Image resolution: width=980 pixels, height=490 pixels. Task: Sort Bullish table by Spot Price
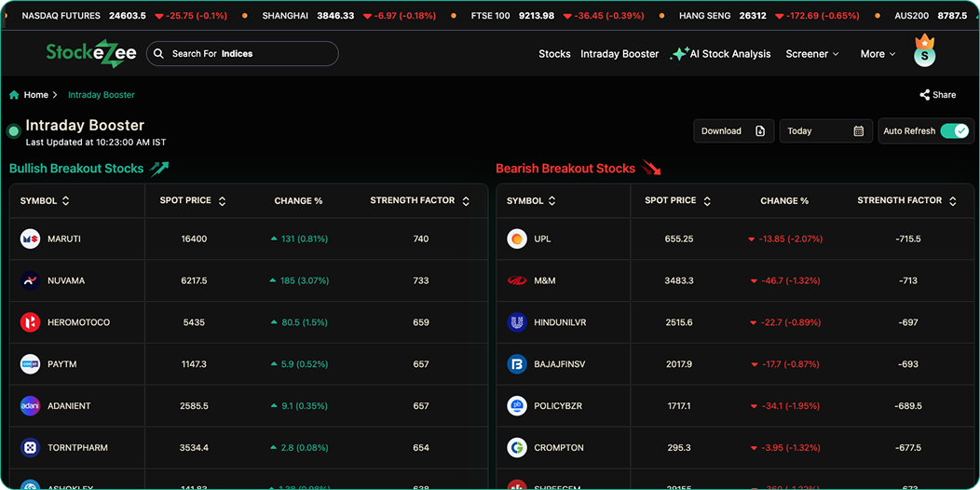[x=222, y=201]
